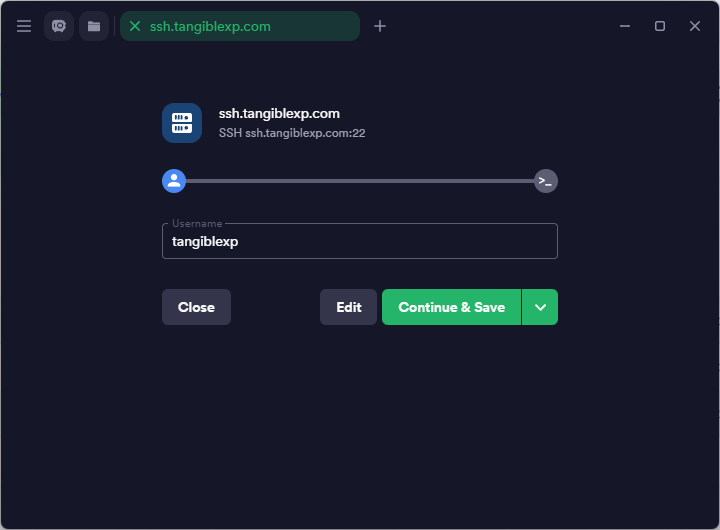Click the ssh.tangiblexp.com host title

(x=279, y=114)
